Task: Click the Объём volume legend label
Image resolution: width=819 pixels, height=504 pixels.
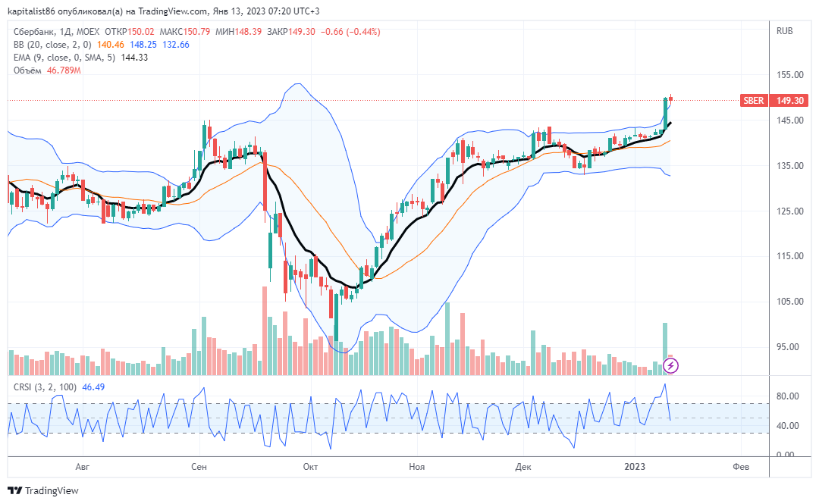Action: (27, 70)
